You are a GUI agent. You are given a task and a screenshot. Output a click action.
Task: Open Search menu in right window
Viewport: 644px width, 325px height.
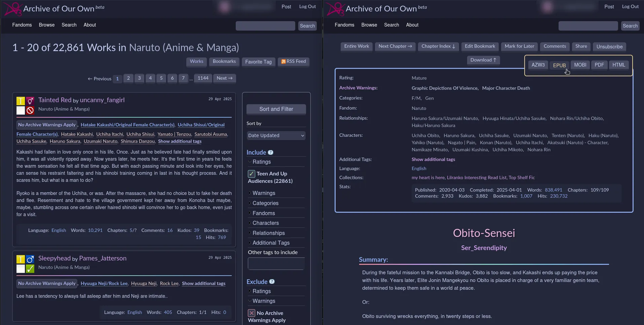[391, 25]
